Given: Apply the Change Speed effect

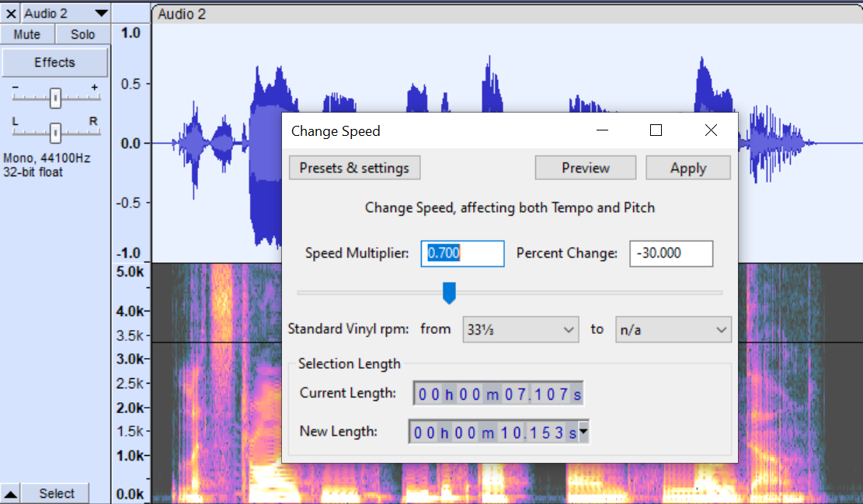Looking at the screenshot, I should pos(688,167).
